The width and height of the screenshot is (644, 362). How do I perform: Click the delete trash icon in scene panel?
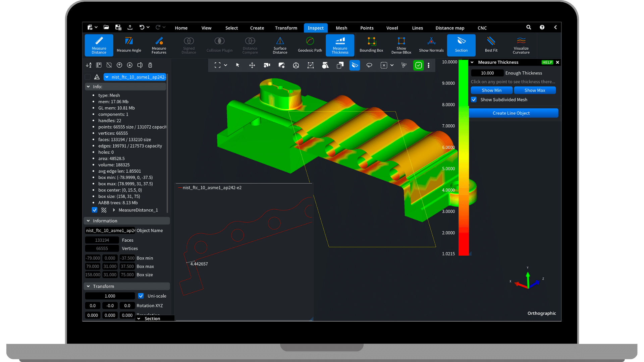point(150,65)
